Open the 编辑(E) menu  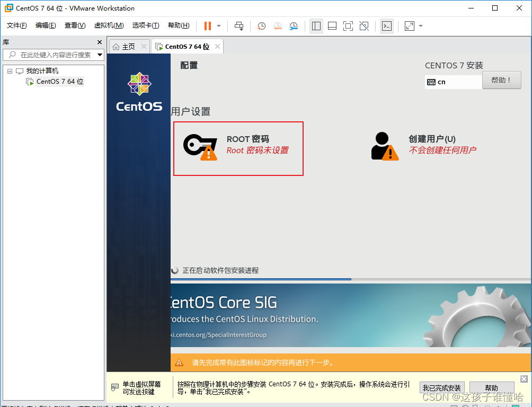[46, 25]
